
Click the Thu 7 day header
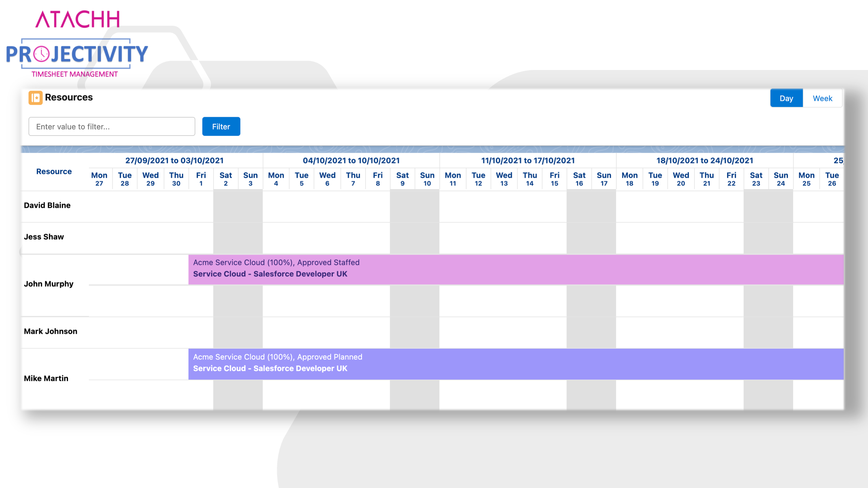coord(353,179)
